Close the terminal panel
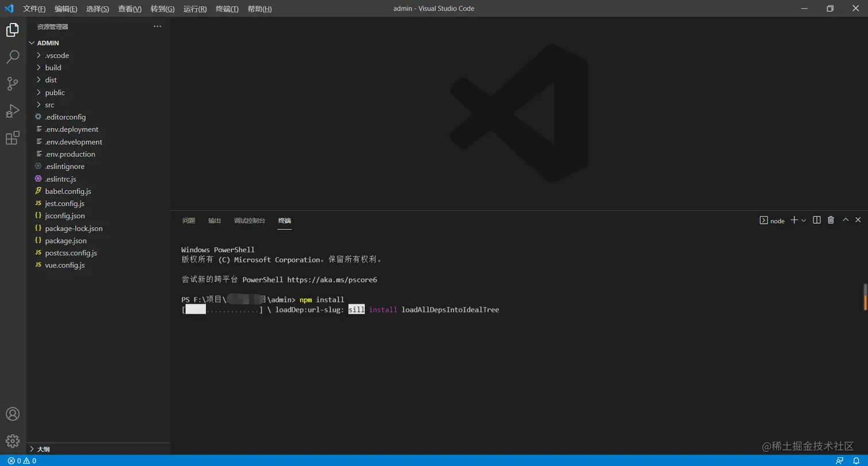Image resolution: width=868 pixels, height=466 pixels. tap(858, 220)
